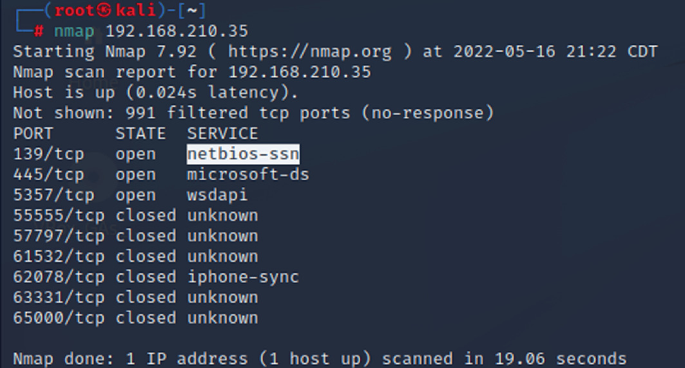Click the wsdapi service name

(x=217, y=195)
